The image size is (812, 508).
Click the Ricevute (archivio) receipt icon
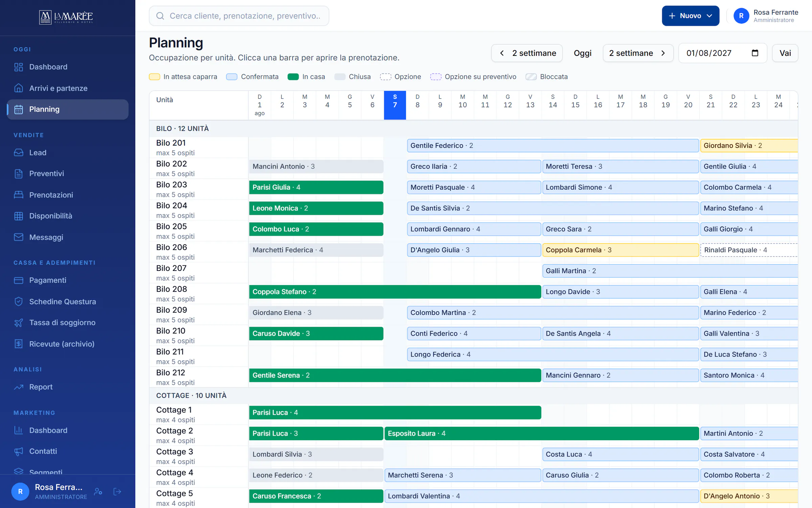point(19,344)
